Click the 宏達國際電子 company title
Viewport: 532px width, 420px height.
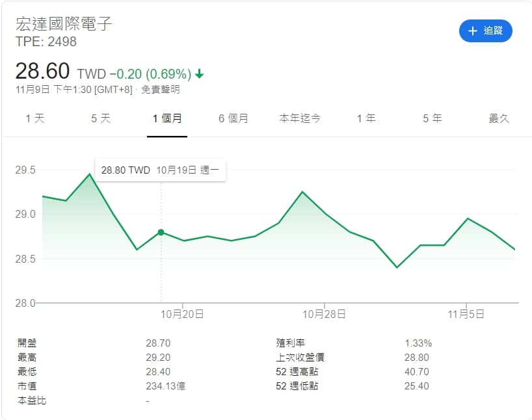pyautogui.click(x=64, y=24)
